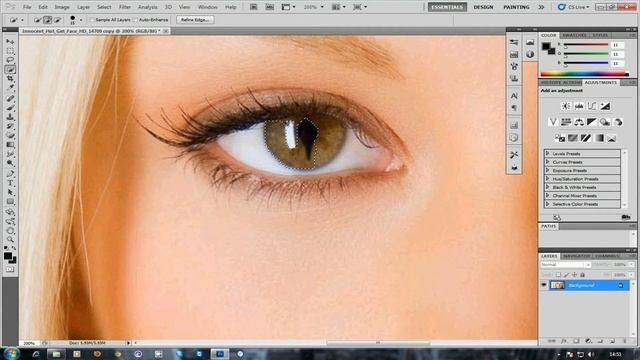Add a Posterize adjustment

point(573,138)
